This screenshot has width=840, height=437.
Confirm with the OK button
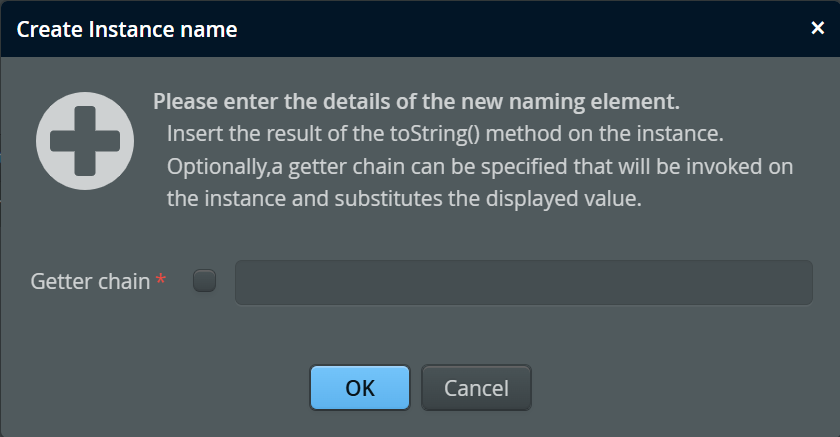click(360, 388)
